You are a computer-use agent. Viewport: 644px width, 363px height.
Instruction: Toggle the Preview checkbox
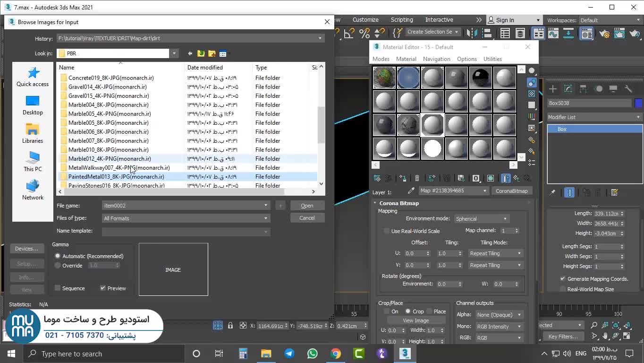pos(103,288)
